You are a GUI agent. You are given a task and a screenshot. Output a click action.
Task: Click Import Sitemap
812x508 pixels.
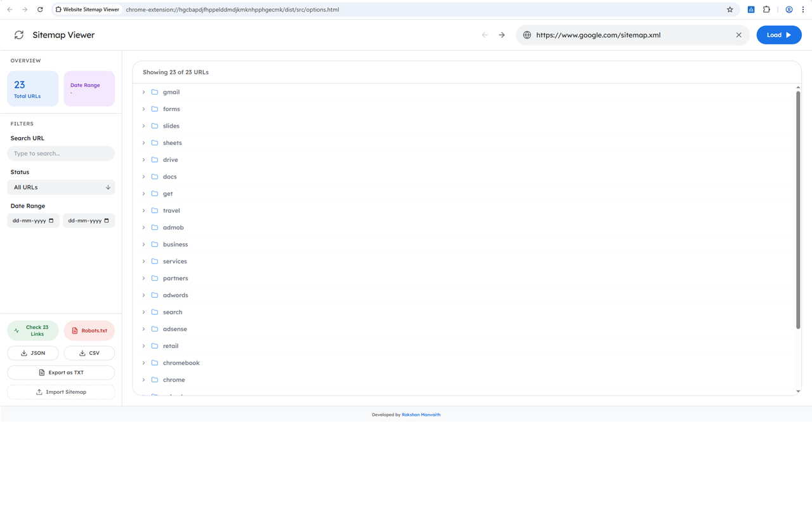61,392
